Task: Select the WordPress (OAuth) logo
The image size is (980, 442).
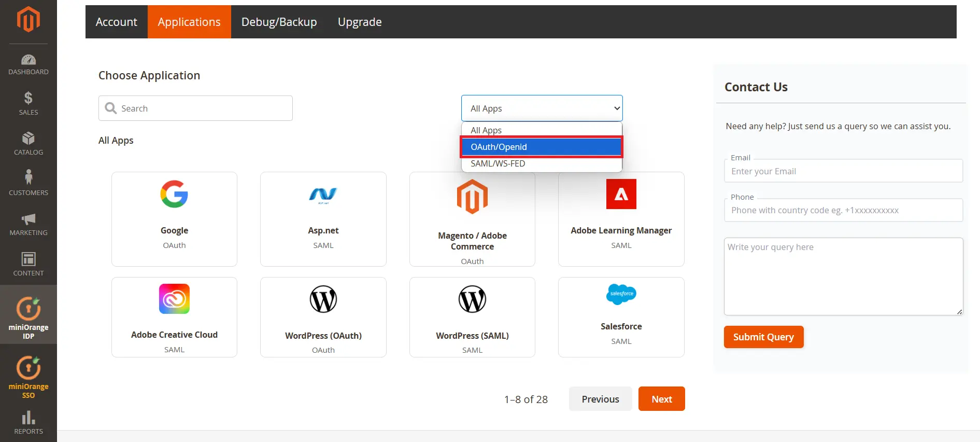Action: [323, 299]
